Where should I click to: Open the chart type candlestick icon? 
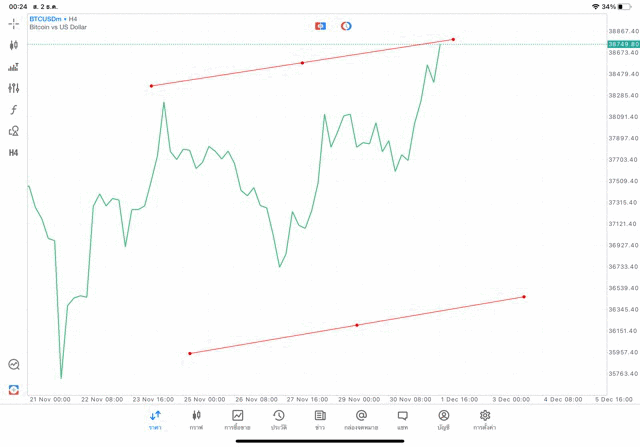pos(14,45)
